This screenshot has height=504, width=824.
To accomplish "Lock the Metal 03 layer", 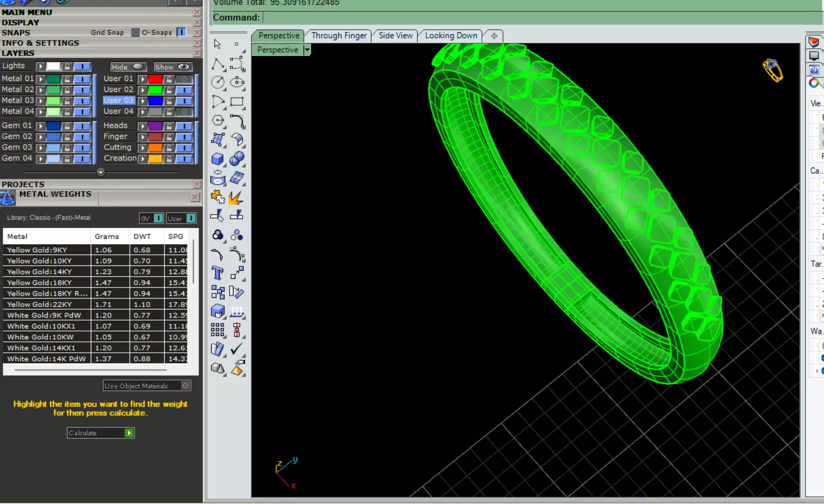I will coord(67,101).
